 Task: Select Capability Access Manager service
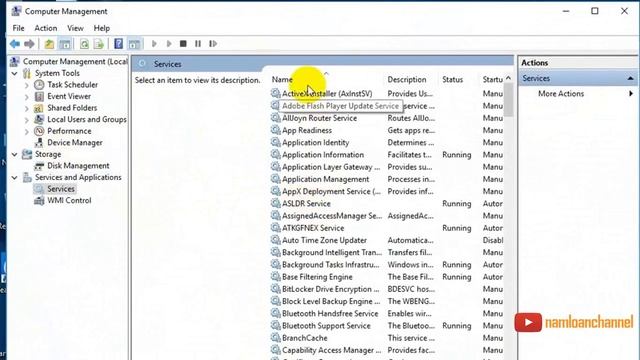point(331,350)
